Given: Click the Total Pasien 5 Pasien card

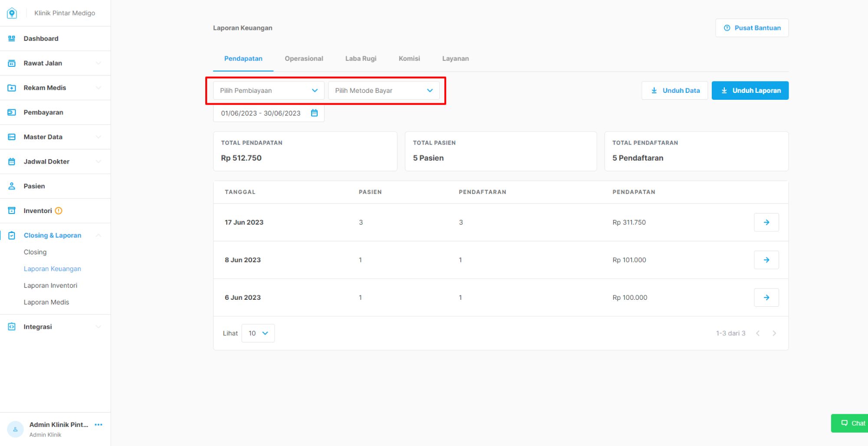Looking at the screenshot, I should tap(501, 151).
